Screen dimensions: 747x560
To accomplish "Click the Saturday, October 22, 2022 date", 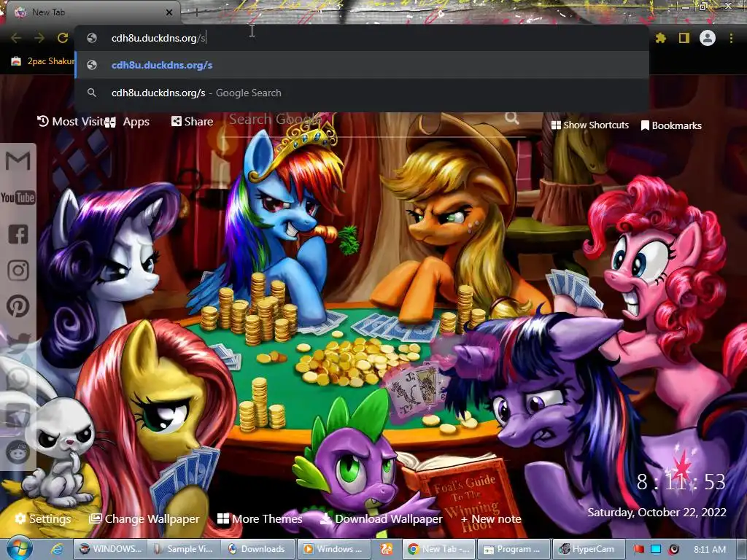I will pyautogui.click(x=657, y=513).
